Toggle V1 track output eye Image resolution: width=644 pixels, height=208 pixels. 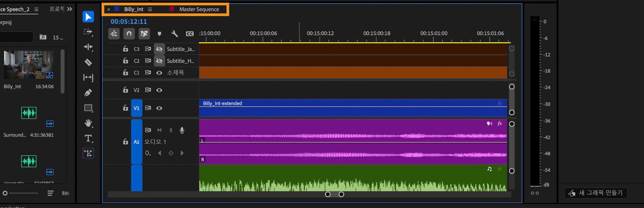coord(159,108)
